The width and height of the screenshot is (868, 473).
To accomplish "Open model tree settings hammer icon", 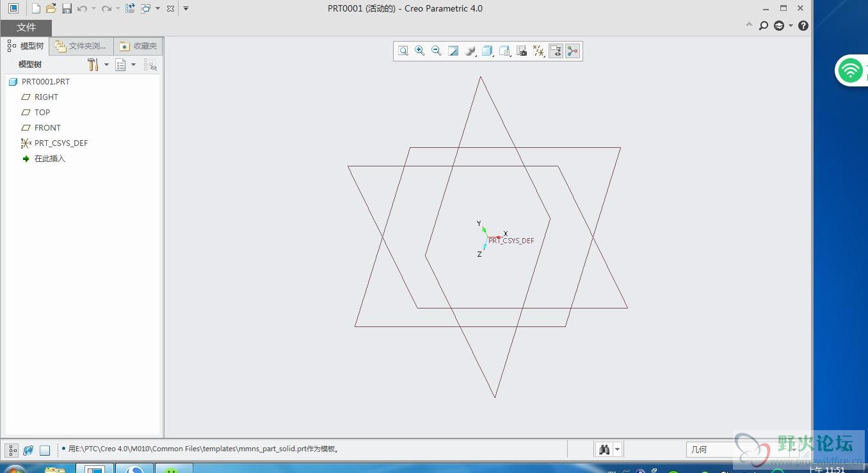I will [x=93, y=65].
